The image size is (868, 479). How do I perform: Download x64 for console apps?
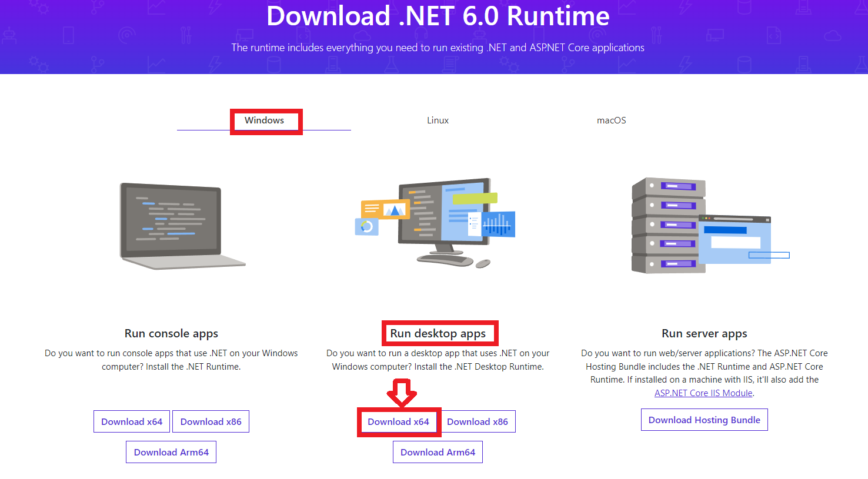132,421
